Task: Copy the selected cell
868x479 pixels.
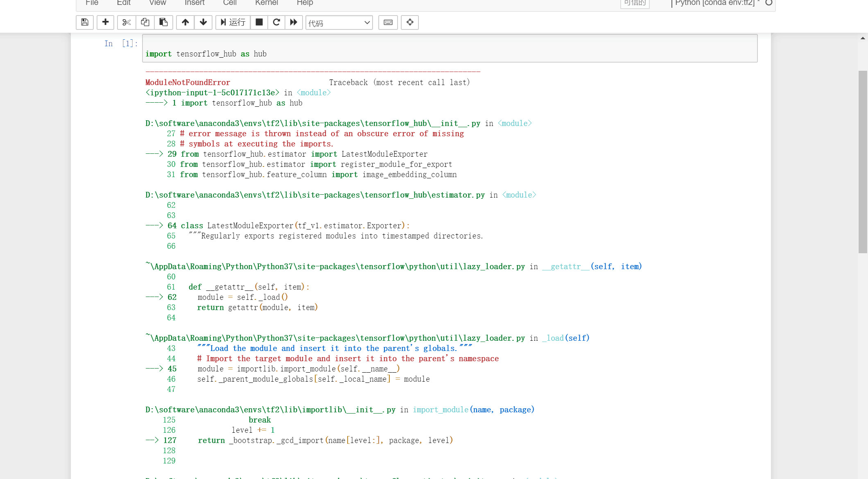Action: pyautogui.click(x=145, y=22)
